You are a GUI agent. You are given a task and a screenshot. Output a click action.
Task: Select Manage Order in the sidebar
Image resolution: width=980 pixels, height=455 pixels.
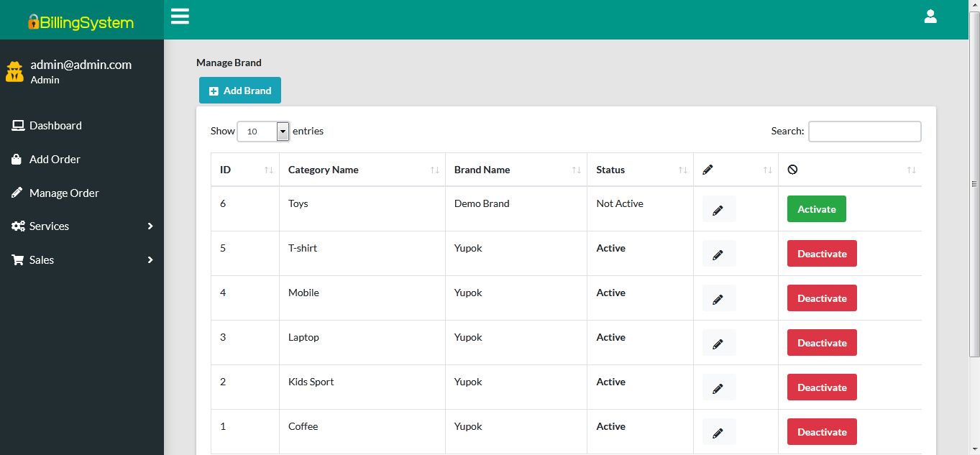63,193
